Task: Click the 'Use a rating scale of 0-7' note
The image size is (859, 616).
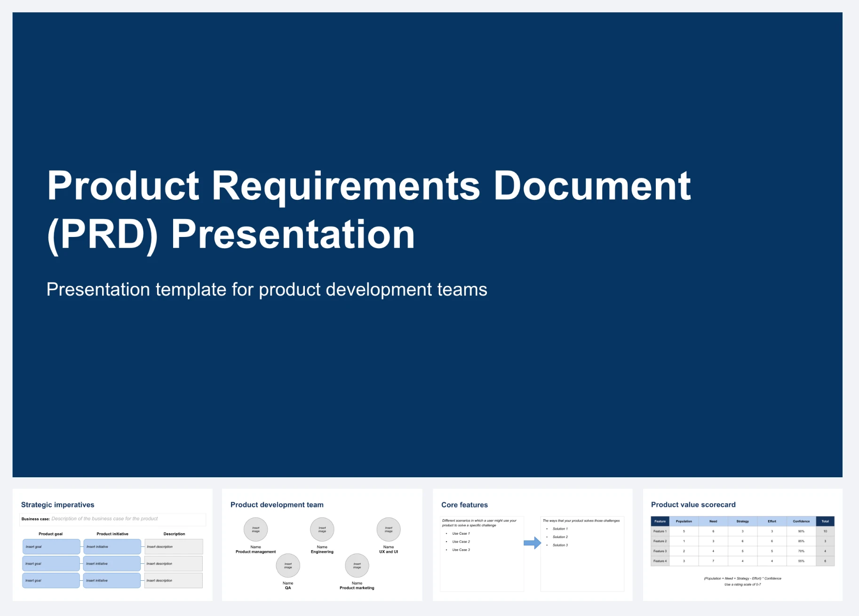Action: point(742,584)
